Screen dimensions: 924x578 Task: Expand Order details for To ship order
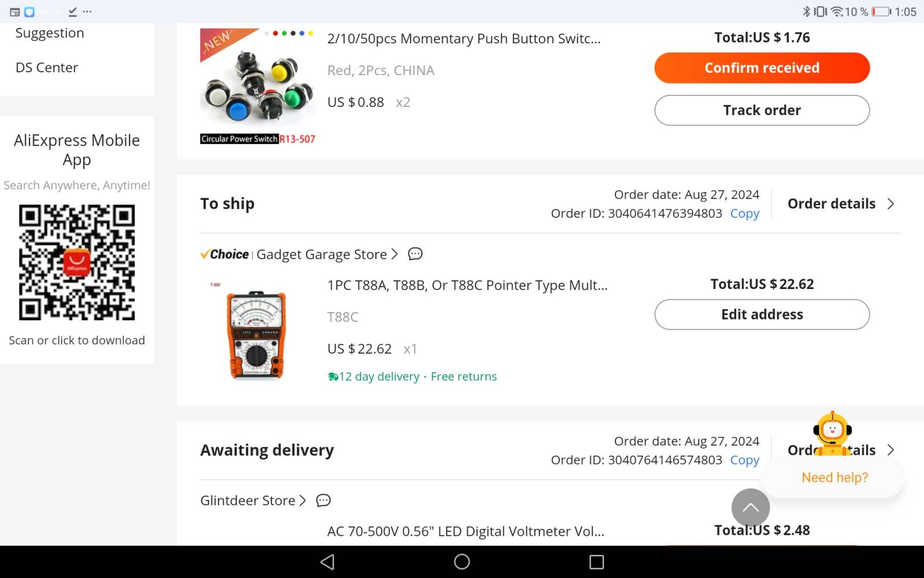(x=841, y=203)
